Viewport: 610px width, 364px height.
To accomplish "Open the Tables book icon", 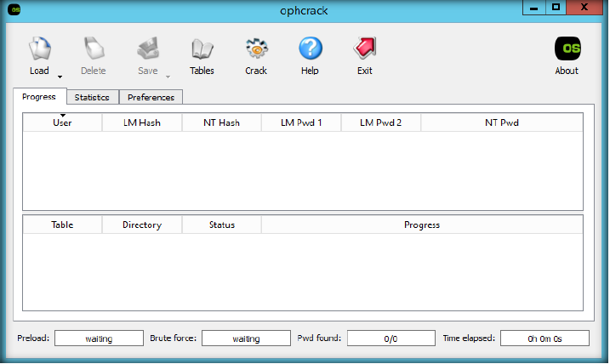I will [x=202, y=48].
